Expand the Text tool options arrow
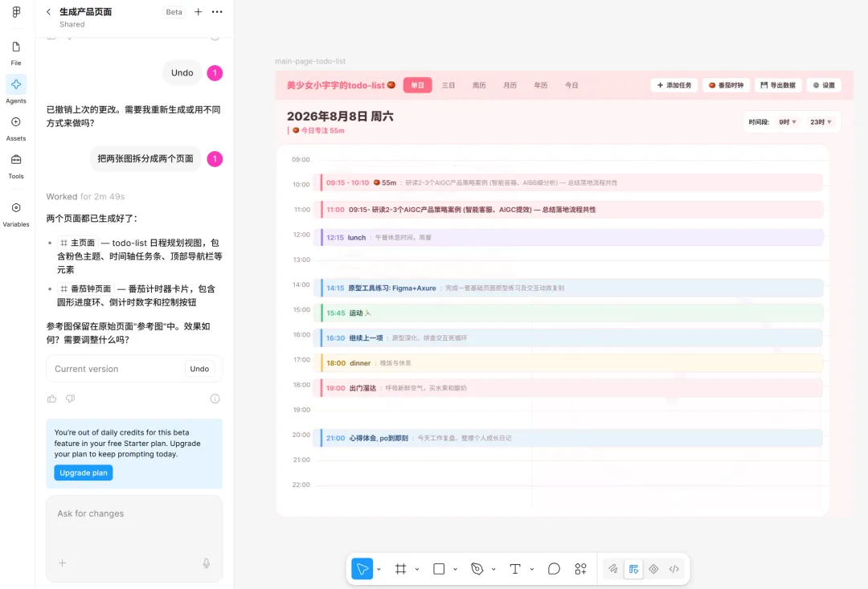Image resolution: width=868 pixels, height=589 pixels. (531, 569)
